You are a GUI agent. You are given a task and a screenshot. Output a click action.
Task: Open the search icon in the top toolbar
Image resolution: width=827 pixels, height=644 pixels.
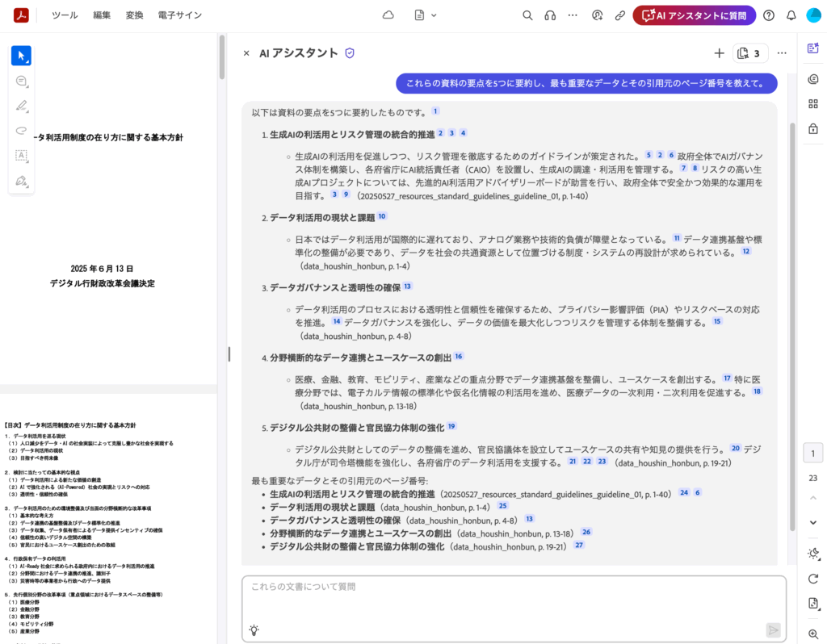tap(527, 15)
